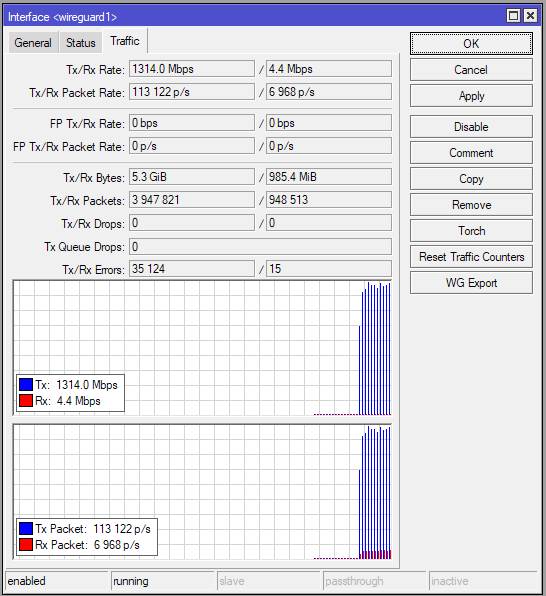Apply the interface settings
Viewport: 546px width, 596px height.
[x=471, y=96]
